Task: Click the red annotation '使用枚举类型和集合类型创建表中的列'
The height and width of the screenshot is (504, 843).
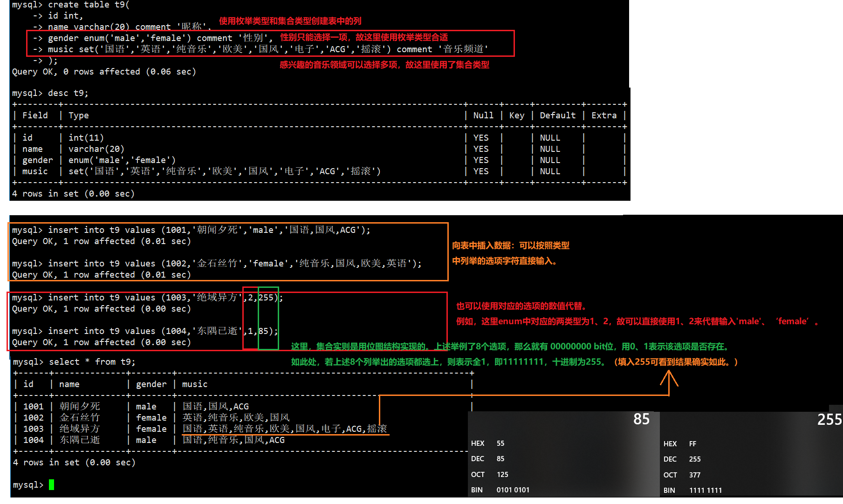Action: [290, 21]
